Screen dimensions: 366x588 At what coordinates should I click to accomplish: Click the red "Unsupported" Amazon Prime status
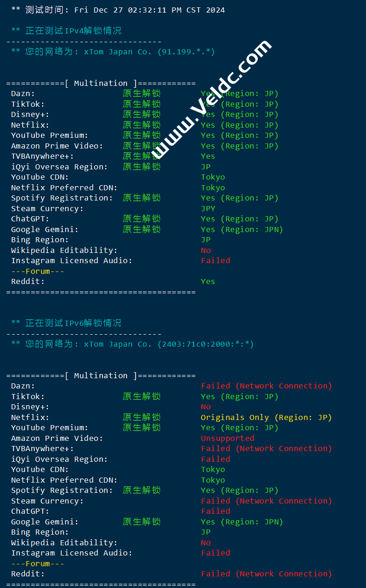[x=227, y=439]
